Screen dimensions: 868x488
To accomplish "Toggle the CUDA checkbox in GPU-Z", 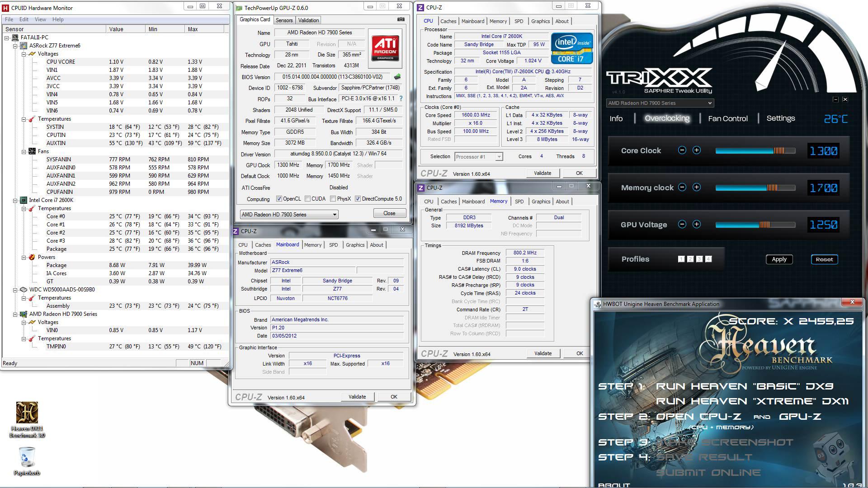I will [307, 199].
